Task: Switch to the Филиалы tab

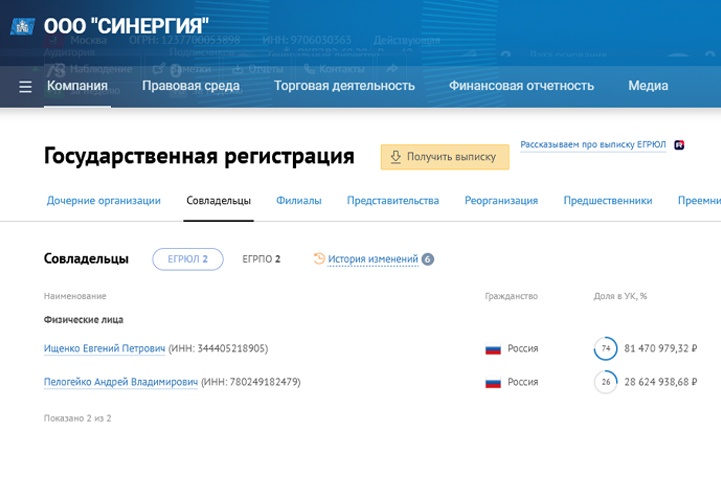Action: 299,200
